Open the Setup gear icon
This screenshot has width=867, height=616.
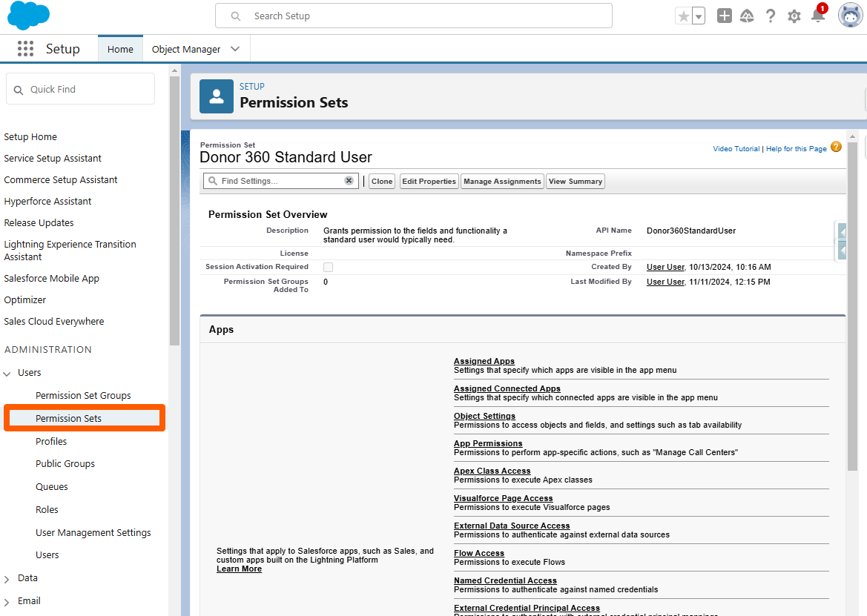[x=794, y=16]
